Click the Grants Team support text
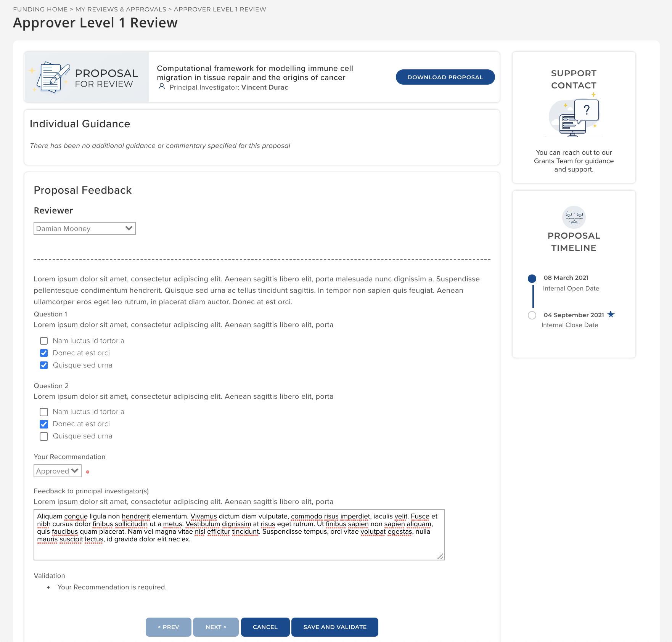Screen dimensions: 672x642 point(574,161)
